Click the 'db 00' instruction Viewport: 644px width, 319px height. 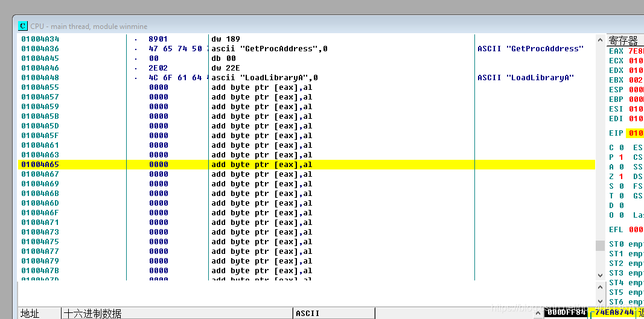point(223,58)
